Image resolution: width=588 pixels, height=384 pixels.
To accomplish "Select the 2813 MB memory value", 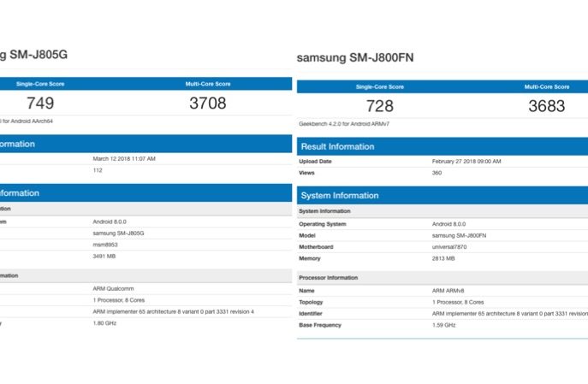I will pos(443,257).
